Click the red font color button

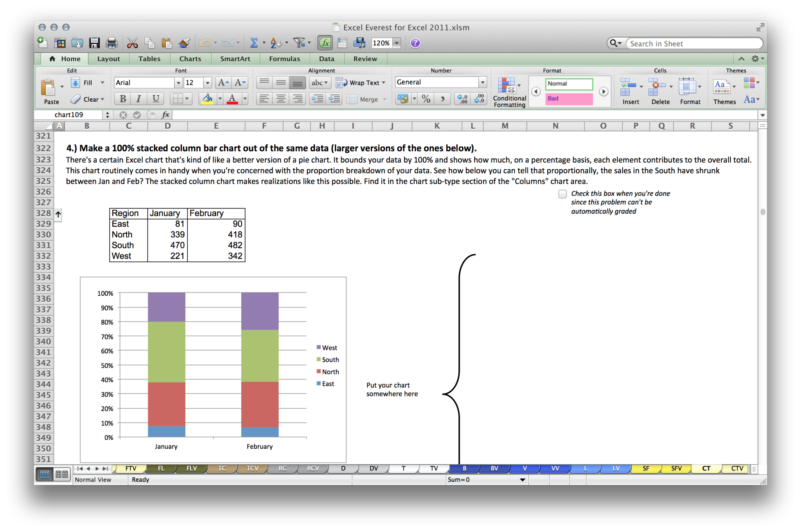point(232,99)
